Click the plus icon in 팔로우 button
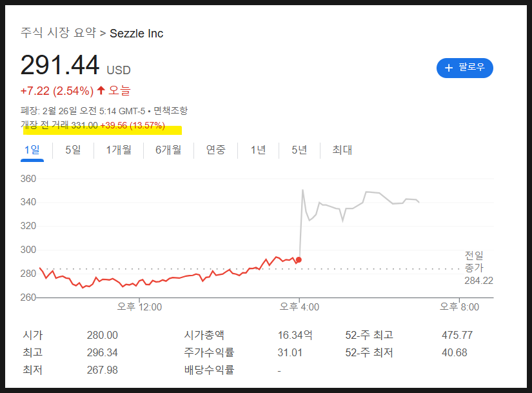The height and width of the screenshot is (393, 532). coord(449,67)
